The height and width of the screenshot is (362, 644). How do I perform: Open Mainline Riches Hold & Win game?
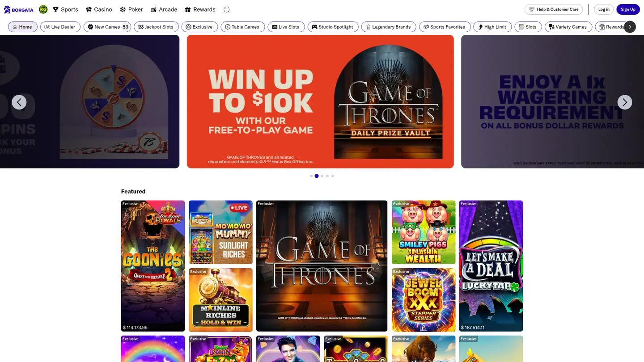point(220,300)
